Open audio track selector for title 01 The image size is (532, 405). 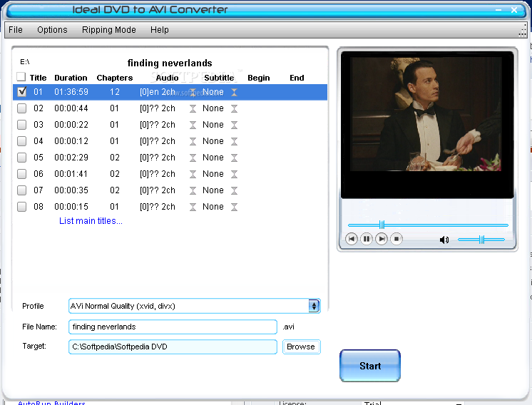193,92
